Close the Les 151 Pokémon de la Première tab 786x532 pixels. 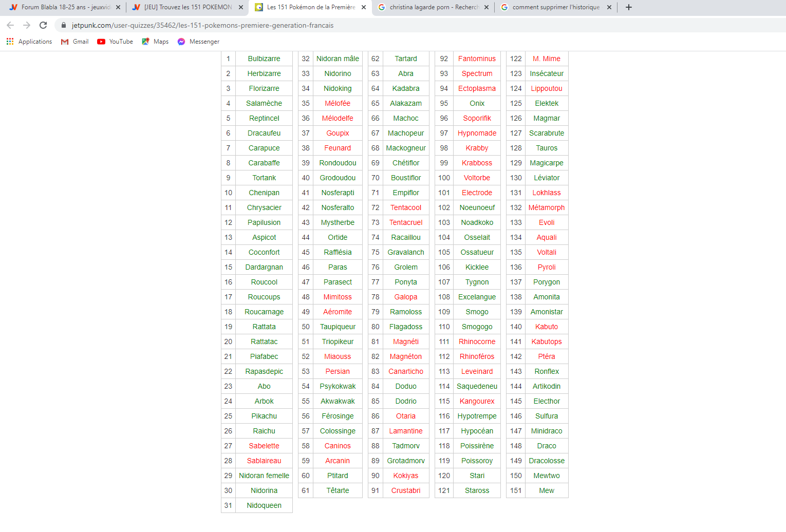(364, 7)
